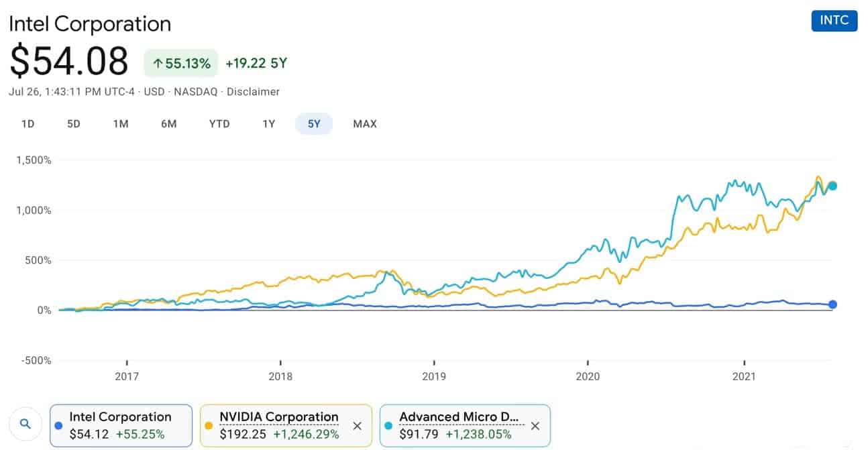Open NVIDIA Corporation stock link
The width and height of the screenshot is (868, 450).
click(279, 417)
